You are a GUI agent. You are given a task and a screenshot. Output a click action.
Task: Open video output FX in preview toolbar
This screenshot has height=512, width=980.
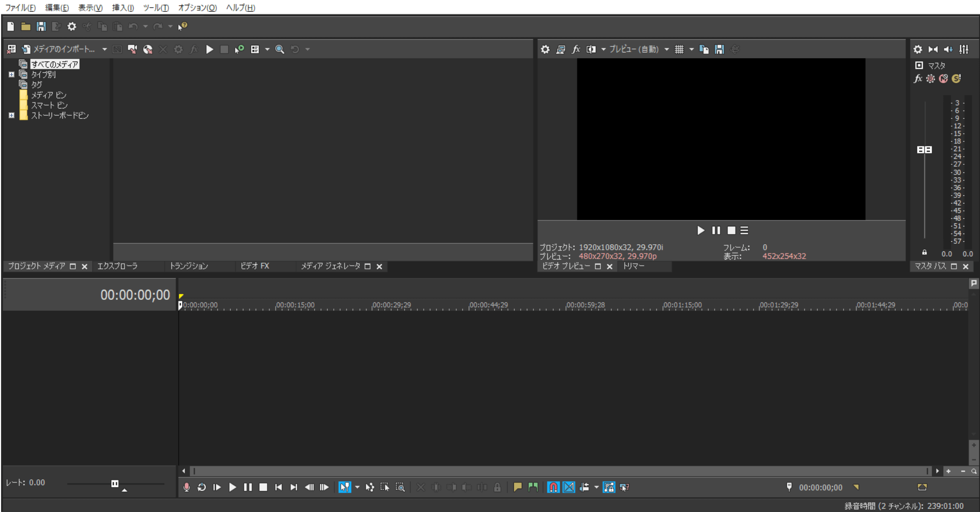[576, 49]
